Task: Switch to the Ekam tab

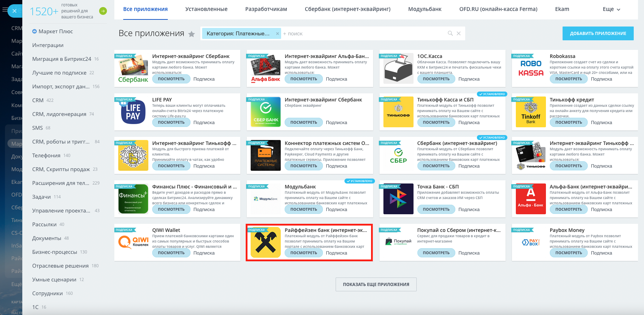Action: pyautogui.click(x=562, y=9)
